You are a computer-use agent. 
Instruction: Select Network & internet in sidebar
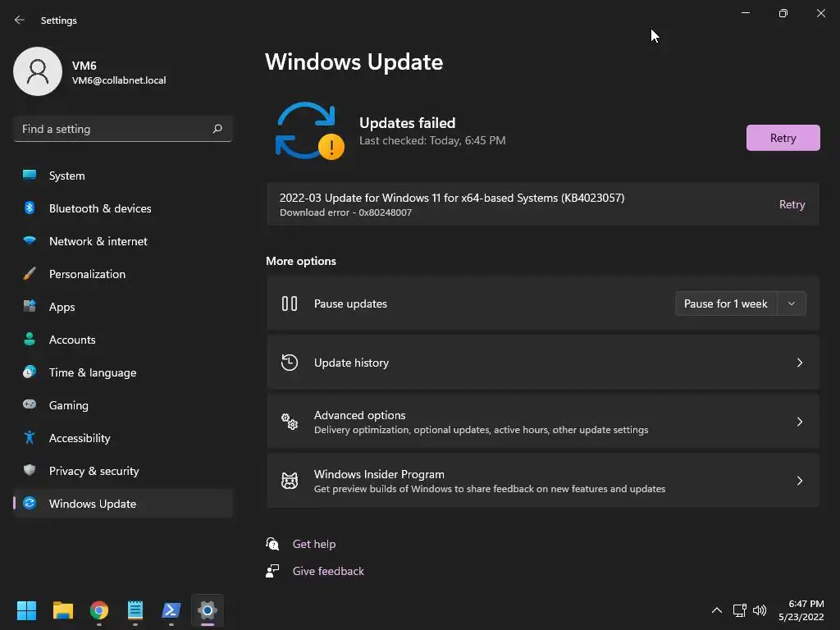[123, 241]
